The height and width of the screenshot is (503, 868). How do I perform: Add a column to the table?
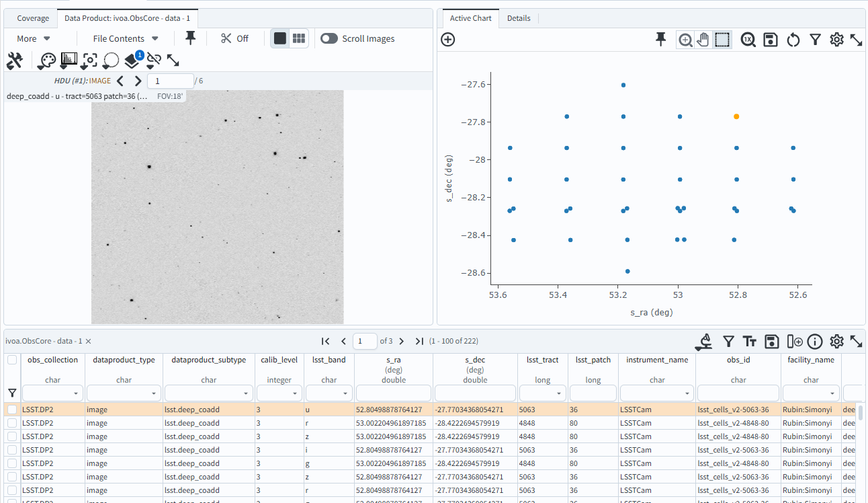795,342
